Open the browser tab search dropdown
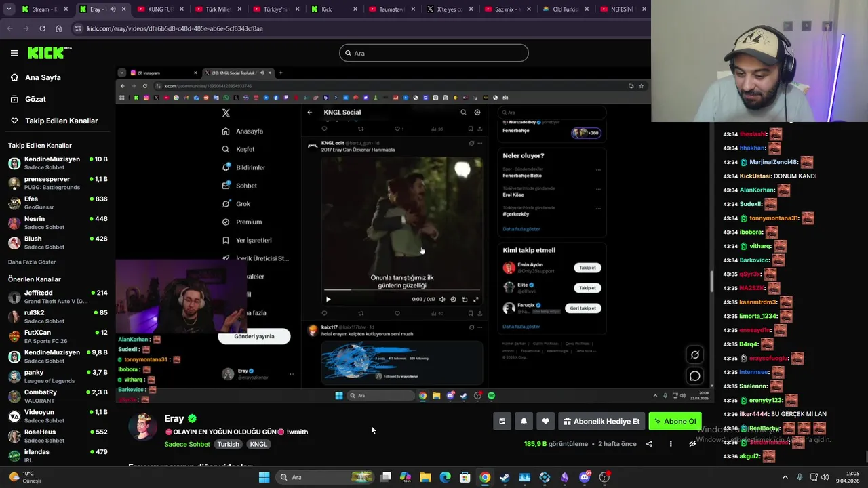This screenshot has height=488, width=868. click(x=8, y=9)
